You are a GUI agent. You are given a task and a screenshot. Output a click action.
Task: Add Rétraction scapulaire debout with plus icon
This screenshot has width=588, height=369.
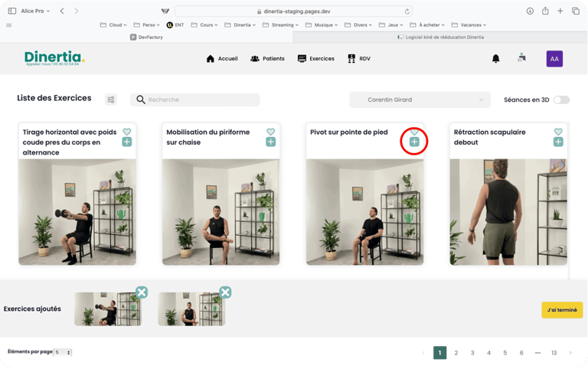558,142
